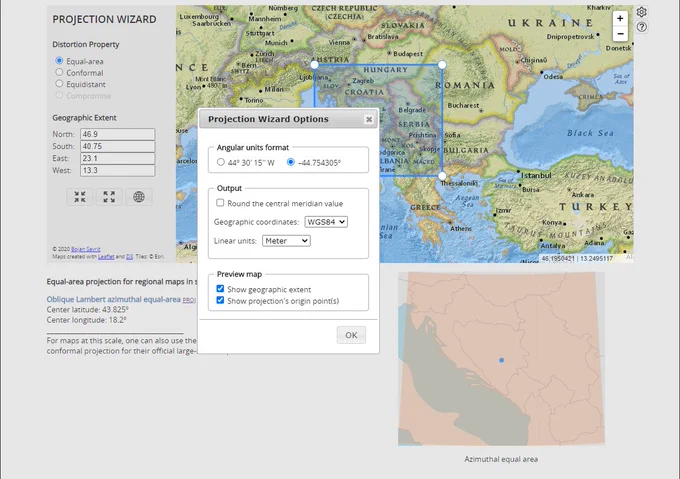Zoom out the map with minus button

coord(620,33)
